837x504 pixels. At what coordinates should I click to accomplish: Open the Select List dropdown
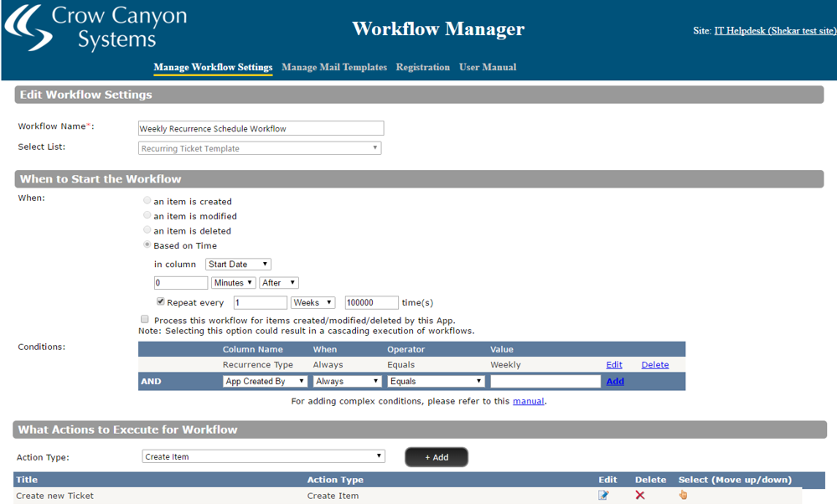click(x=260, y=148)
